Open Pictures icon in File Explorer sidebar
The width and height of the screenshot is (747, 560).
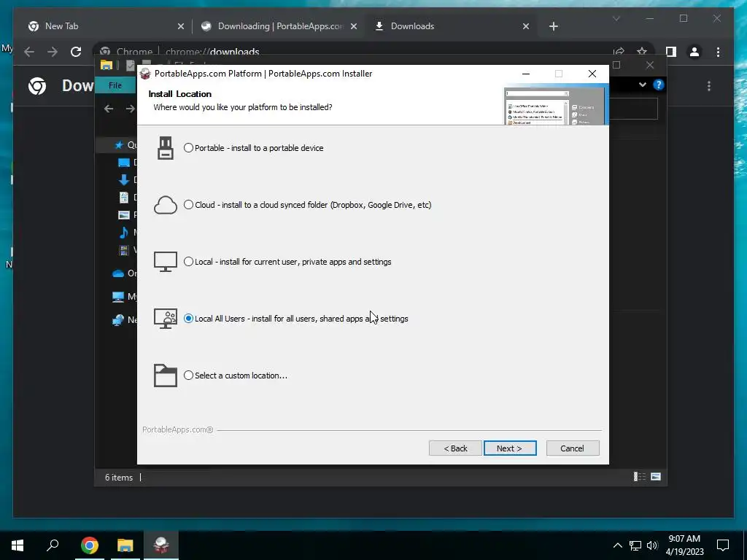pyautogui.click(x=124, y=215)
